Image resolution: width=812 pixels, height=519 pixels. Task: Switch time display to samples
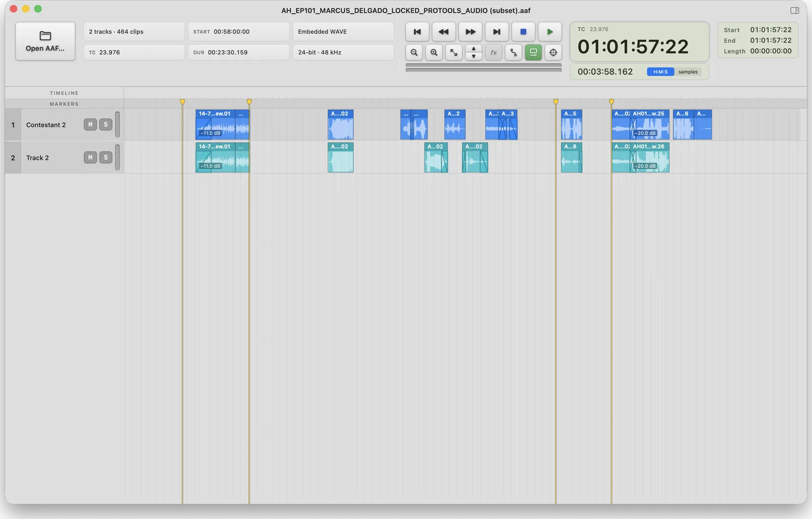tap(688, 72)
